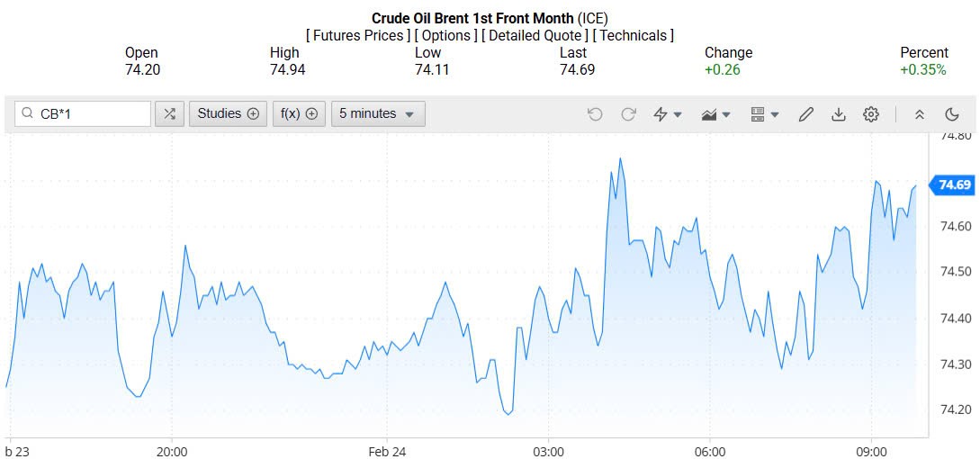Download the chart

coord(839,114)
